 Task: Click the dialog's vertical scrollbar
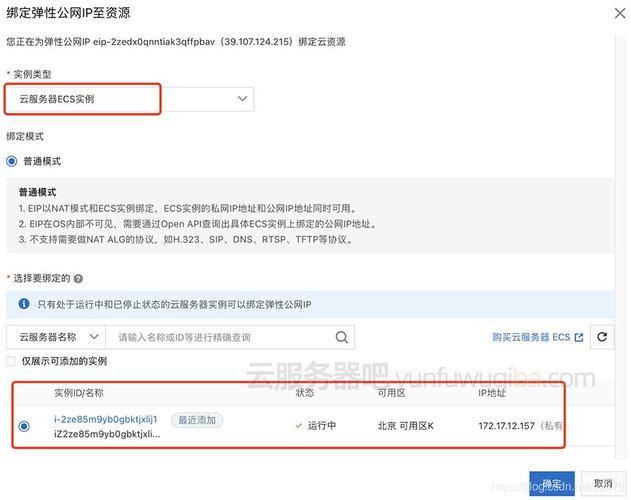click(619, 246)
